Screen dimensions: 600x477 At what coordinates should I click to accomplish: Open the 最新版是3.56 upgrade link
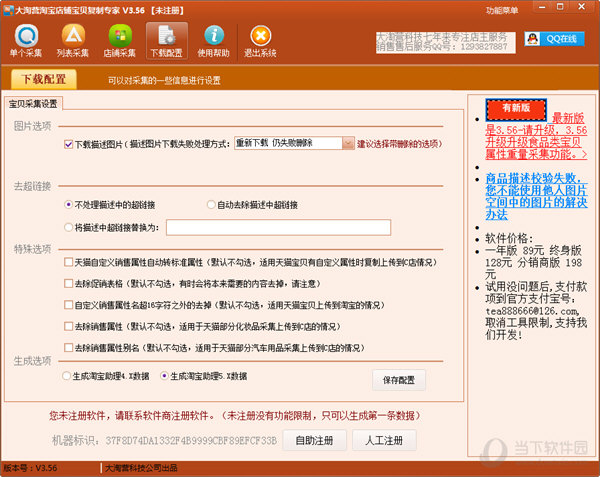coord(536,136)
